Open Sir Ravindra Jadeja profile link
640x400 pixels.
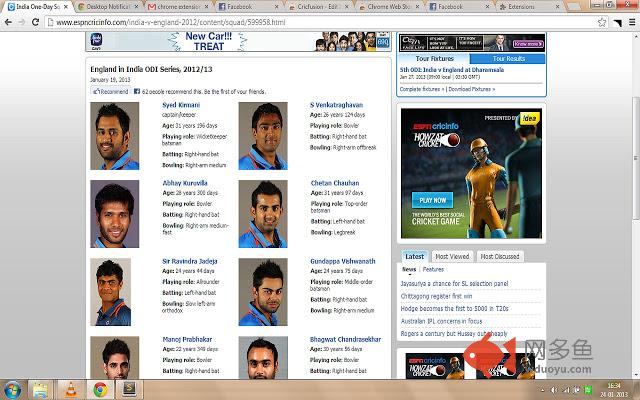click(x=189, y=261)
